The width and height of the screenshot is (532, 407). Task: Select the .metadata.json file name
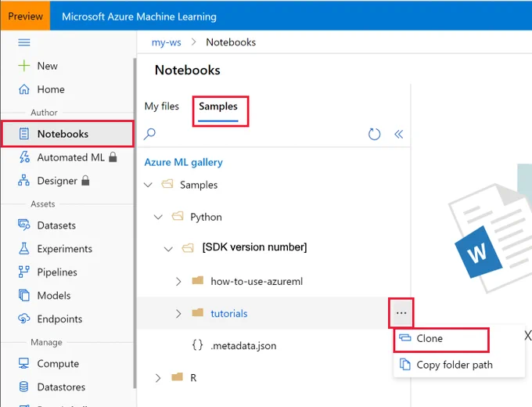[x=243, y=346]
